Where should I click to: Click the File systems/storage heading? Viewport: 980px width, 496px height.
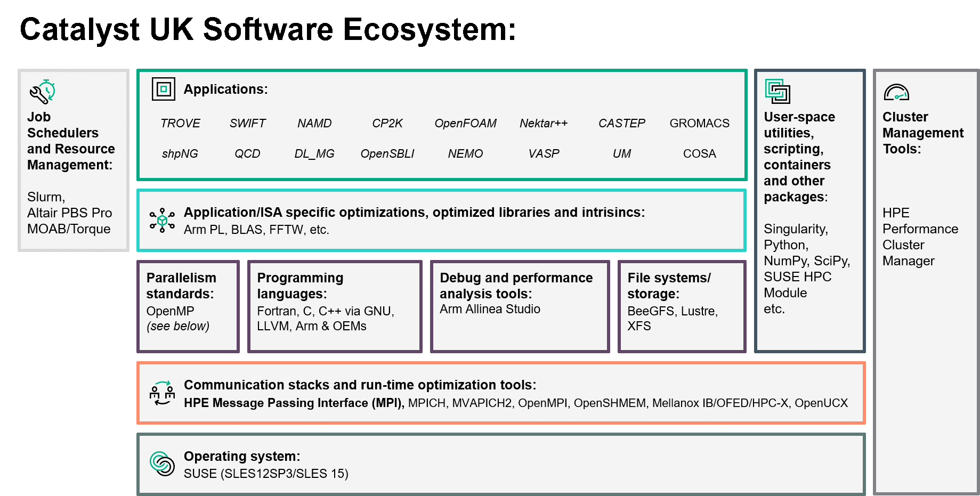pyautogui.click(x=669, y=286)
